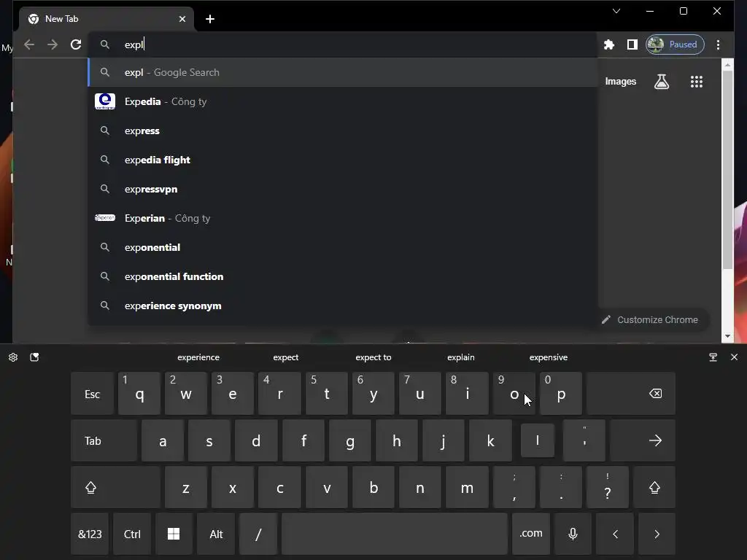747x560 pixels.
Task: Tap the question mark key
Action: click(608, 487)
